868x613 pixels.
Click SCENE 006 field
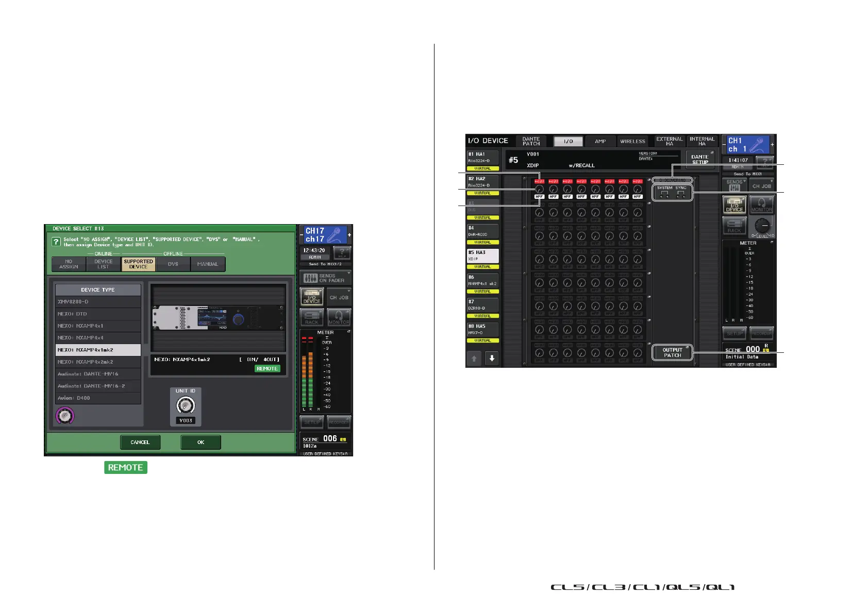click(x=325, y=441)
